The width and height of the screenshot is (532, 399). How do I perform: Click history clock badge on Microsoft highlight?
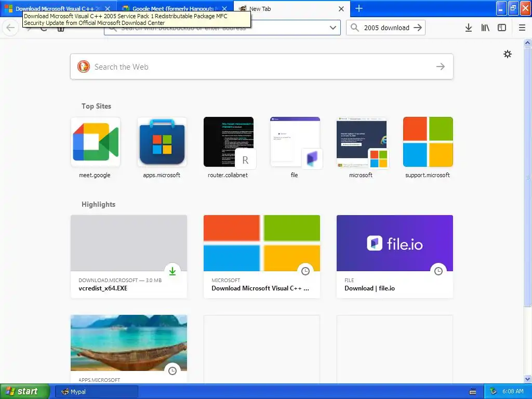305,271
